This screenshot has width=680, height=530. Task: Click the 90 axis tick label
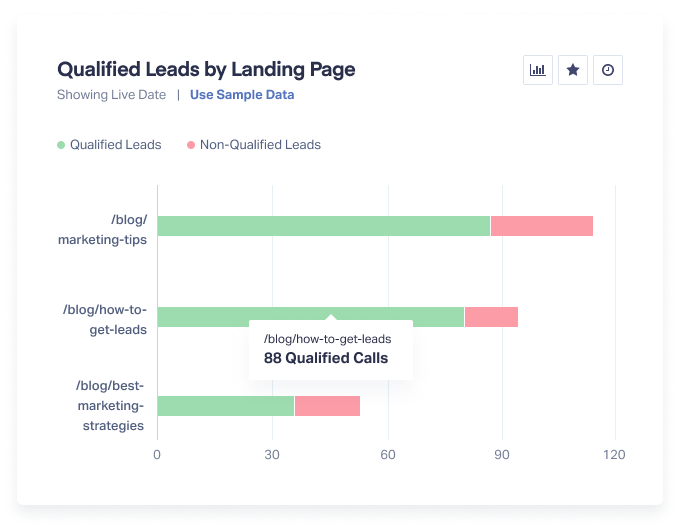502,455
